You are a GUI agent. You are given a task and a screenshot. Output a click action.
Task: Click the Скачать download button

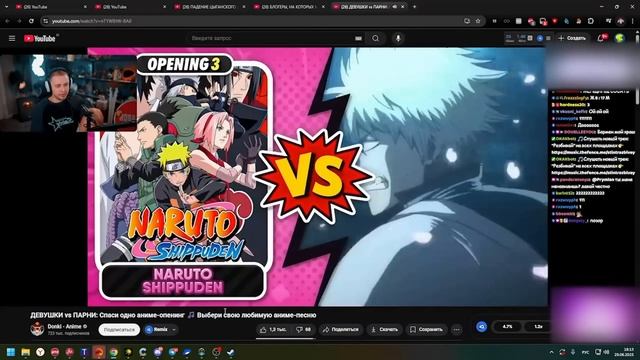pyautogui.click(x=384, y=329)
